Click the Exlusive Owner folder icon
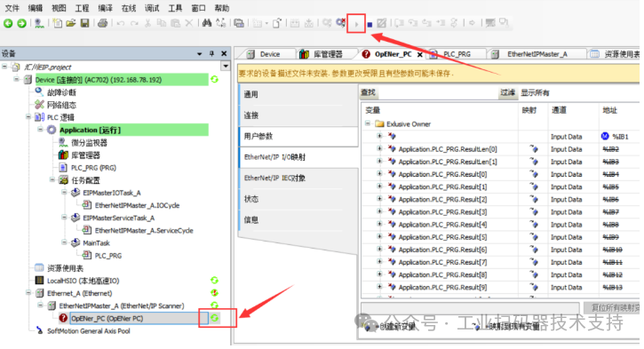Viewport: 644px width, 349px height. point(379,123)
